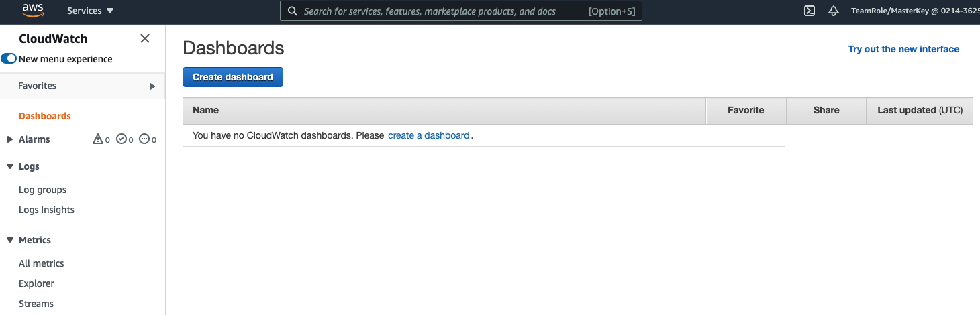Open the CloudShell terminal icon
980x315 pixels.
point(810,11)
